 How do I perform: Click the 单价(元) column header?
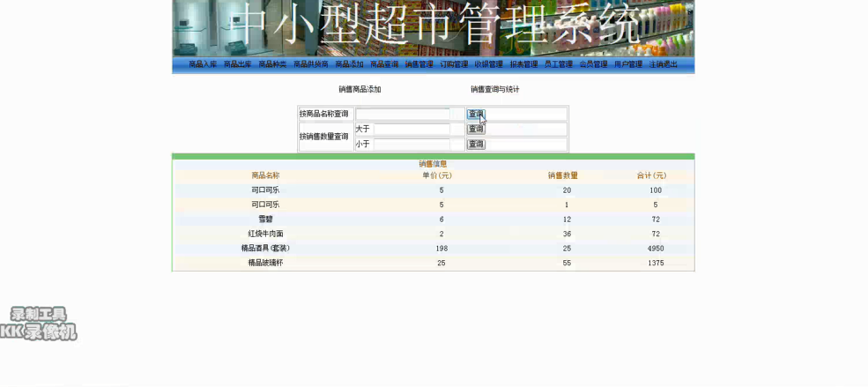tap(437, 175)
